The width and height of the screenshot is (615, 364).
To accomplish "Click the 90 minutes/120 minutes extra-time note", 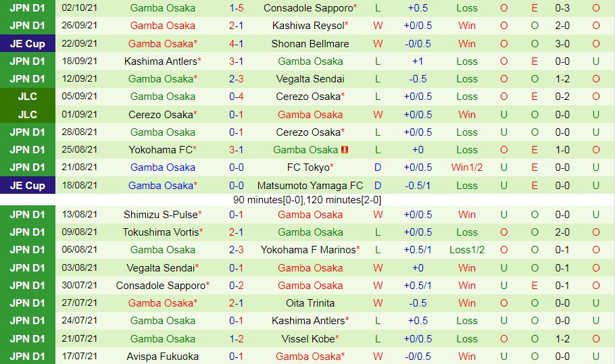I will (307, 200).
